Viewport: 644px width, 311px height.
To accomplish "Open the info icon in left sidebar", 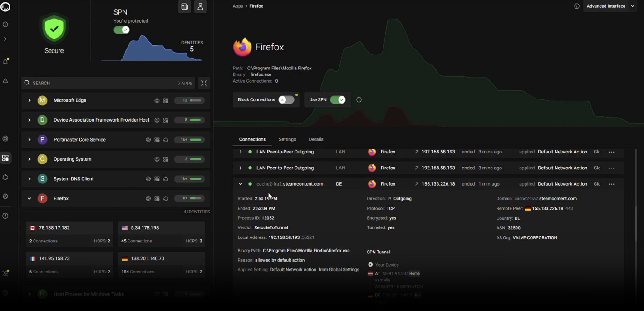I will (x=5, y=25).
